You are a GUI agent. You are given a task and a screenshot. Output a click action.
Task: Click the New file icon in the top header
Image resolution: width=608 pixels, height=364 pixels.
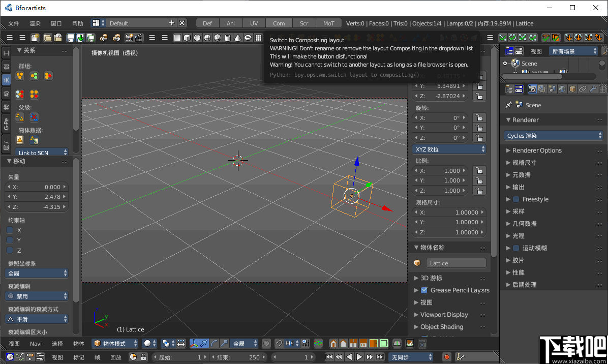(35, 38)
